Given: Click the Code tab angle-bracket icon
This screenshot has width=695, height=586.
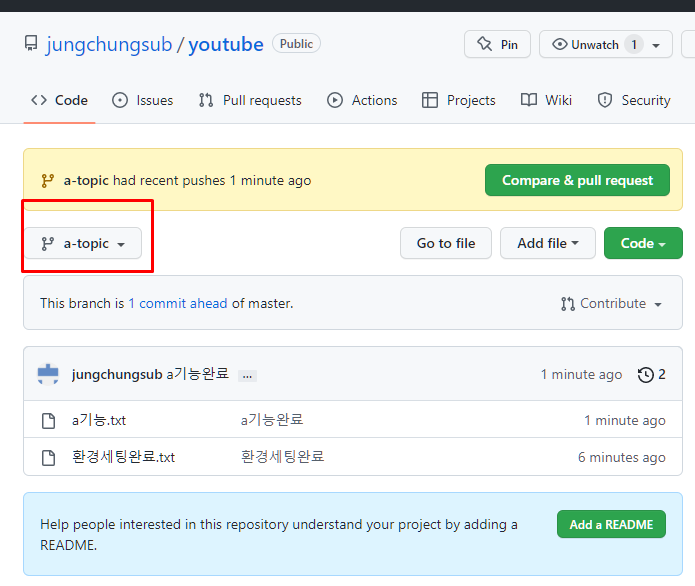Looking at the screenshot, I should coord(39,100).
